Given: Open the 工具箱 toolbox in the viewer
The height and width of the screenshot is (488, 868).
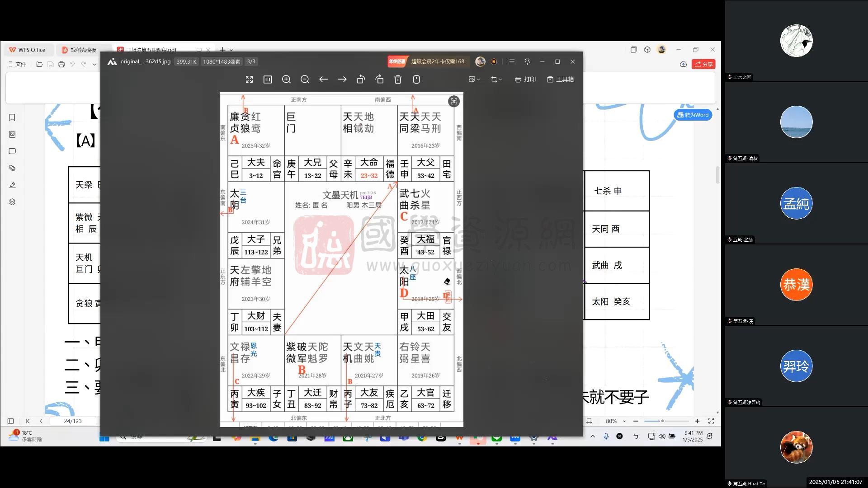Looking at the screenshot, I should coord(560,79).
